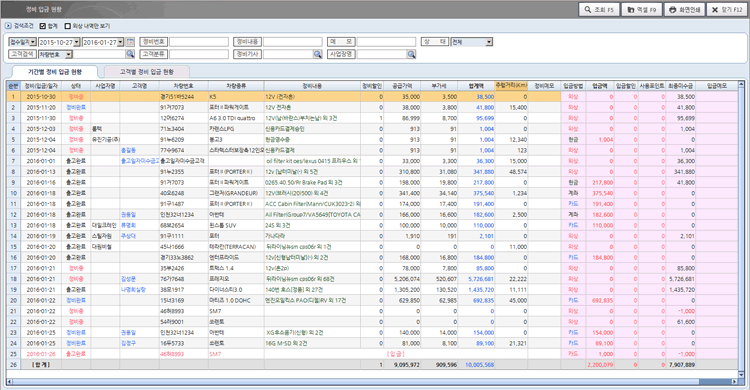Image resolution: width=750 pixels, height=390 pixels.
Task: Open the 접수일자 date type dropdown
Action: pyautogui.click(x=33, y=42)
